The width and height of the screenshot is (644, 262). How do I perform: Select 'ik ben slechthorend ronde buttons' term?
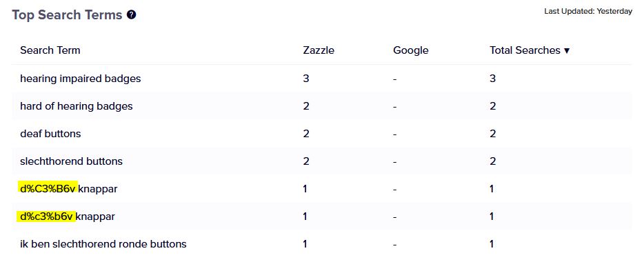103,244
